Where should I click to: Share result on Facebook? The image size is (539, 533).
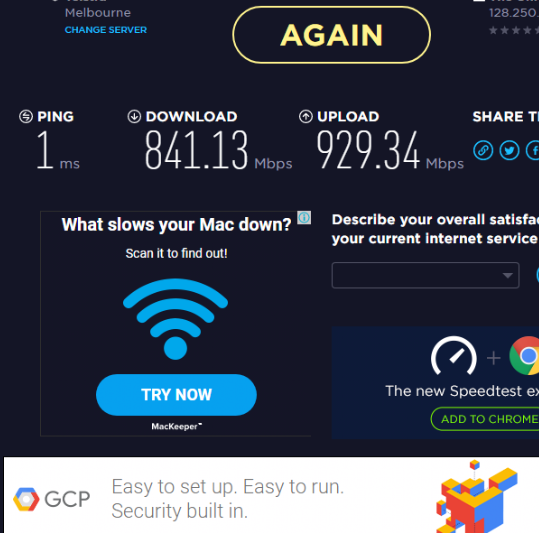point(533,150)
